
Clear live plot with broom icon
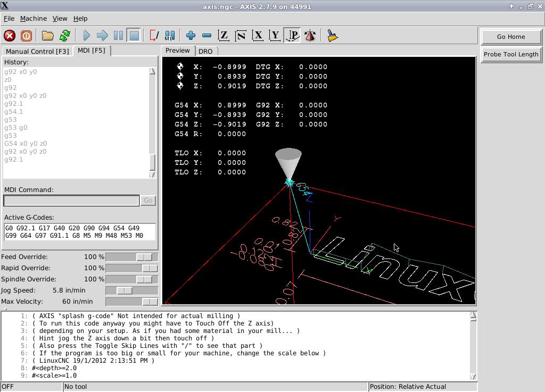[332, 36]
